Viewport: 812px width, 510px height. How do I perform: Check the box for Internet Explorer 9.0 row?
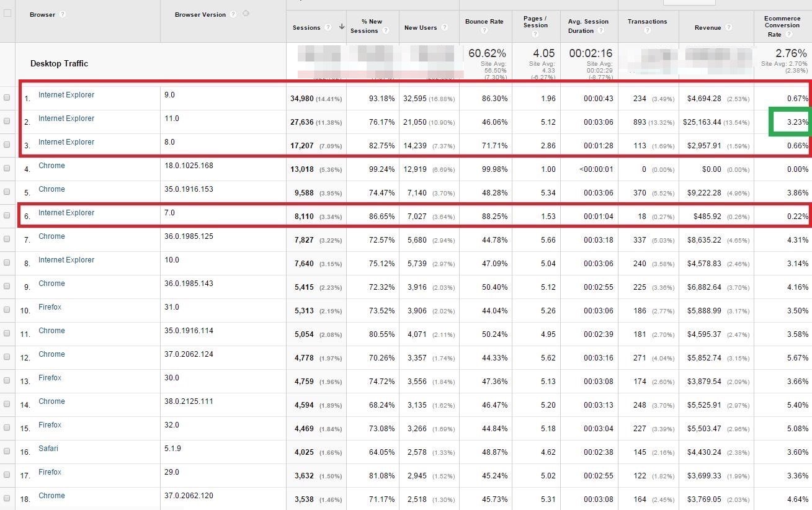coord(7,97)
